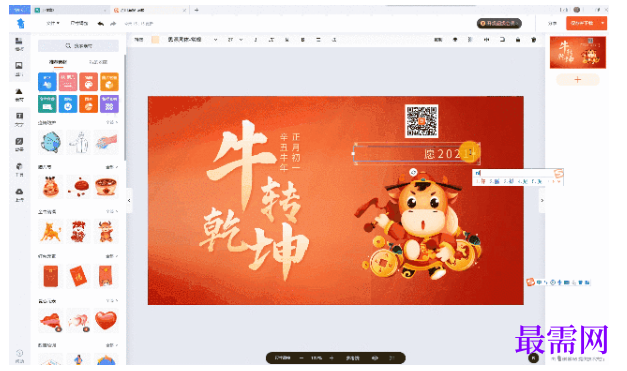Switch to the first materials tab
The width and height of the screenshot is (627, 371).
pyautogui.click(x=58, y=62)
